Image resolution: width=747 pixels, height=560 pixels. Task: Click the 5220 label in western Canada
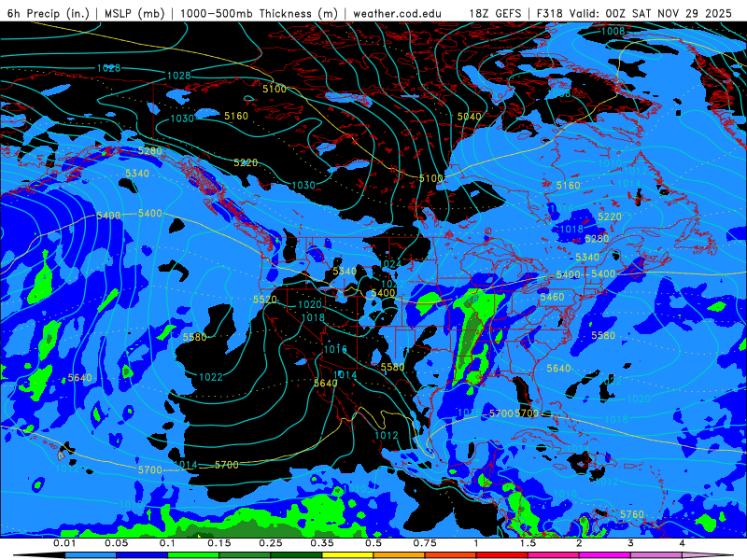point(246,162)
